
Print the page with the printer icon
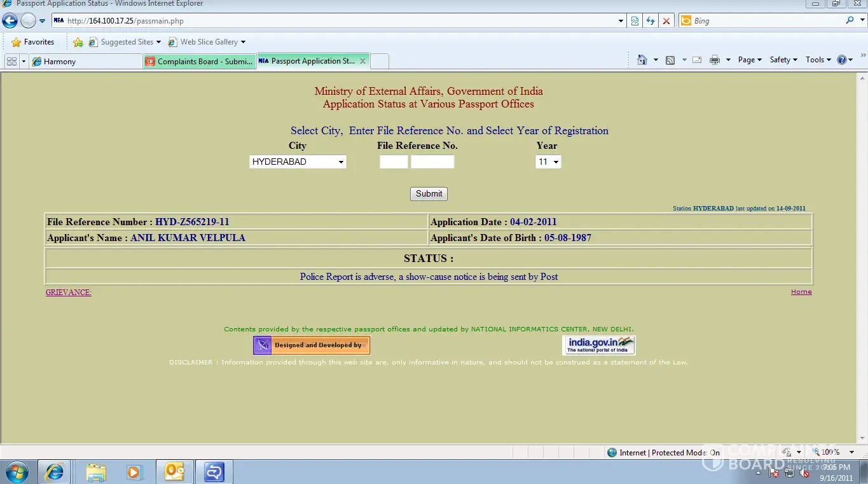[x=715, y=60]
